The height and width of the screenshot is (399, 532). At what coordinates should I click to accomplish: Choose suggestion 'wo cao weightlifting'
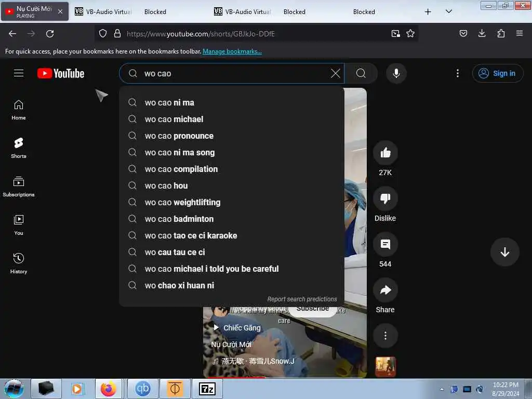[x=231, y=202]
